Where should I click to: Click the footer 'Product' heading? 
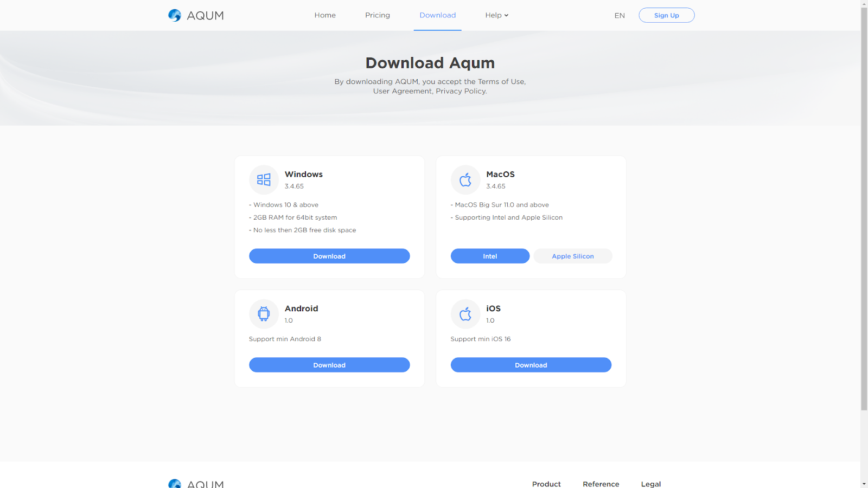point(546,484)
